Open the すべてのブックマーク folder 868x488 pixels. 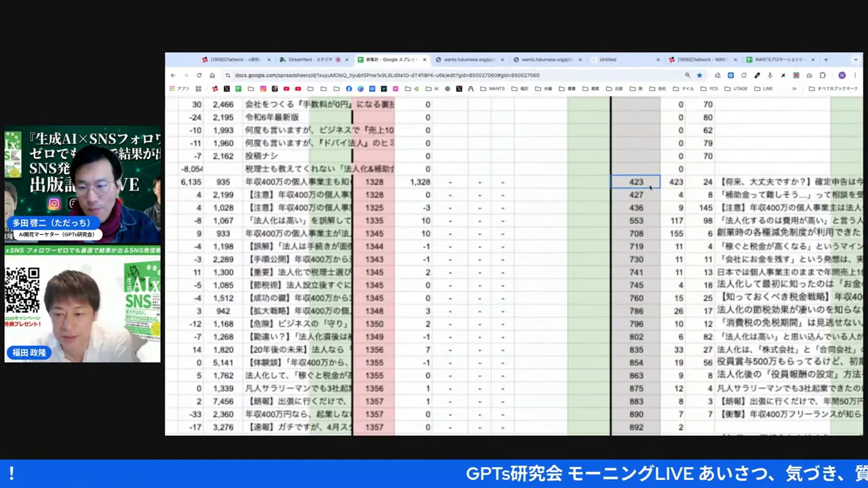click(x=829, y=89)
